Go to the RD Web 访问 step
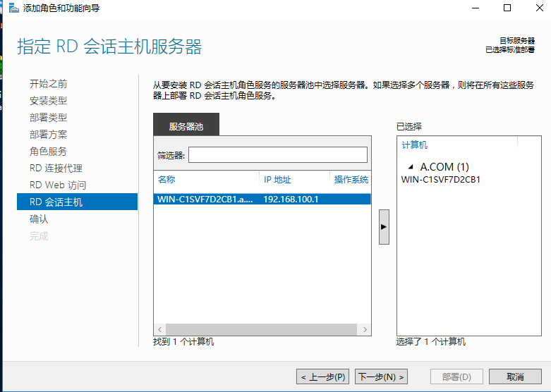This screenshot has height=392, width=551. tap(58, 185)
